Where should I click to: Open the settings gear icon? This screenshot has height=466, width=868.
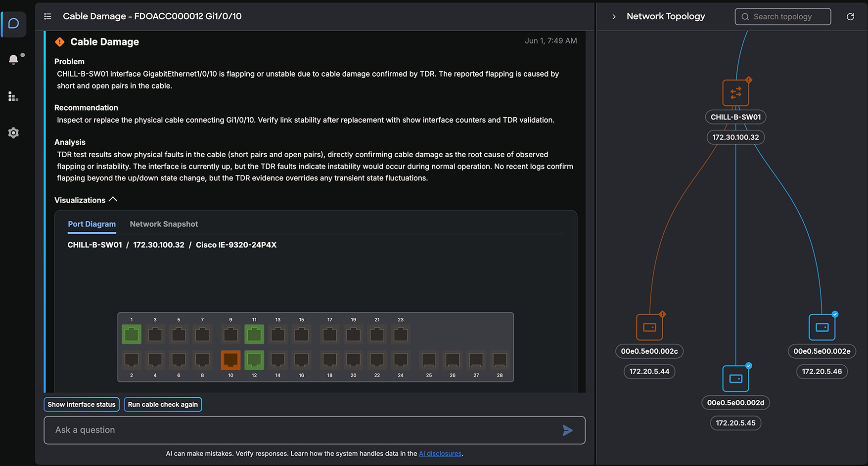[13, 133]
